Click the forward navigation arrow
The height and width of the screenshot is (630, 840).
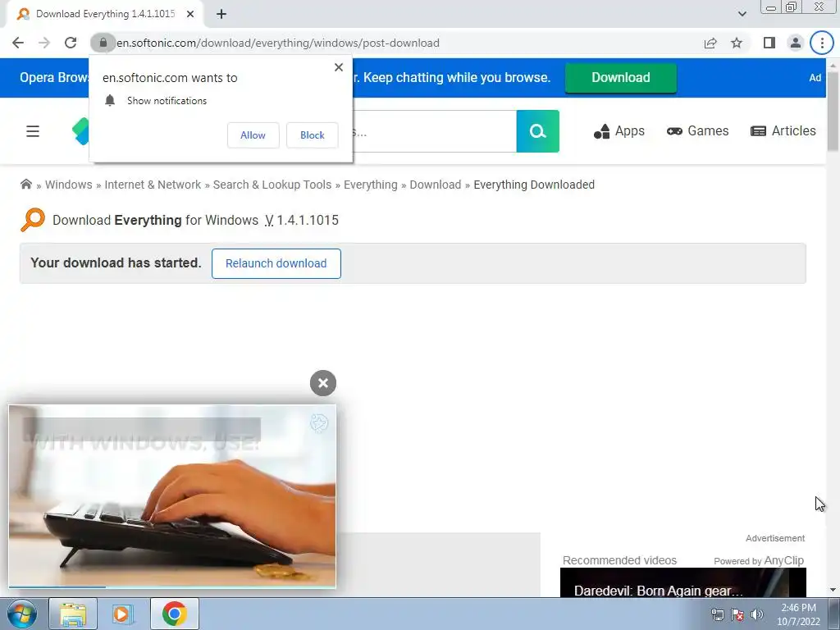click(44, 43)
